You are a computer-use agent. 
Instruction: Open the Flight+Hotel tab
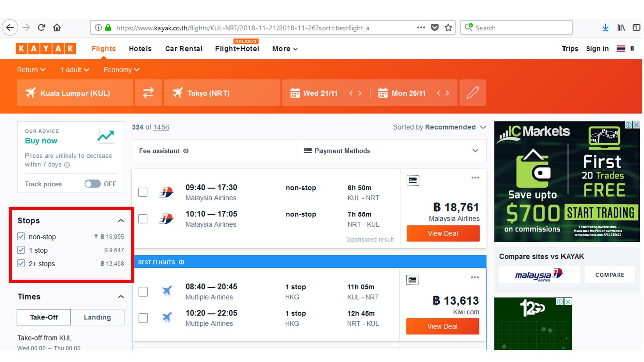237,49
